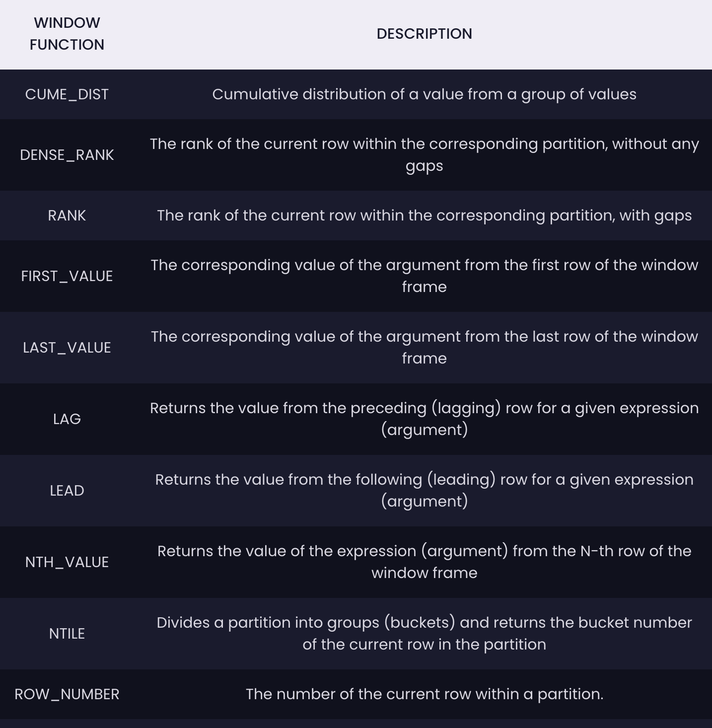
Task: Select the preceding (lagging) row description
Action: (x=424, y=419)
